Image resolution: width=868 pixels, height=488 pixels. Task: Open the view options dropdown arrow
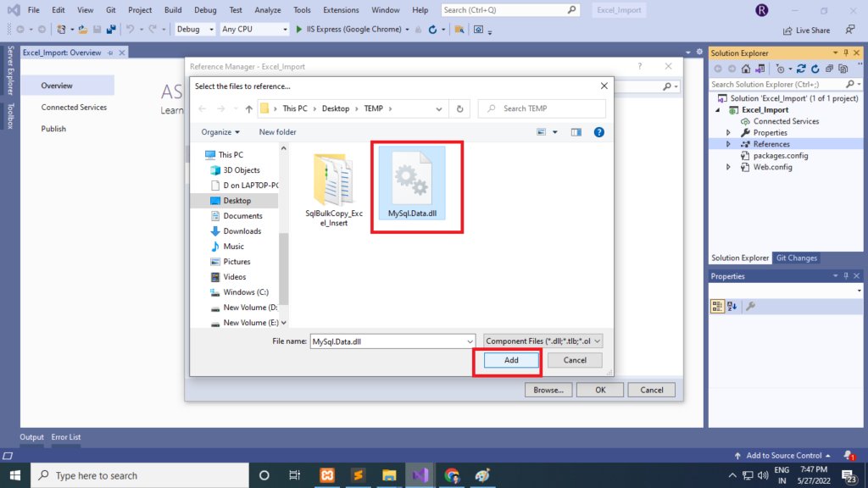click(554, 132)
